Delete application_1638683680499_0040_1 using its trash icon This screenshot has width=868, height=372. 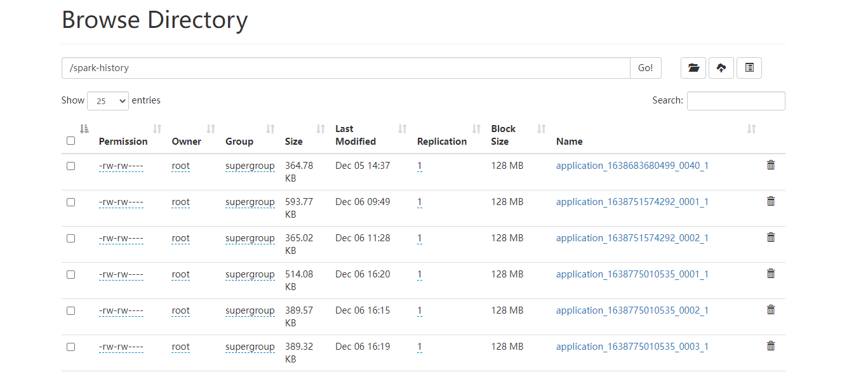(771, 165)
